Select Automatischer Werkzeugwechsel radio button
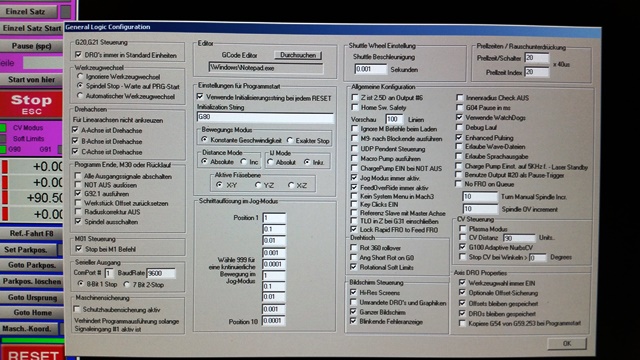This screenshot has width=640, height=360. [80, 96]
